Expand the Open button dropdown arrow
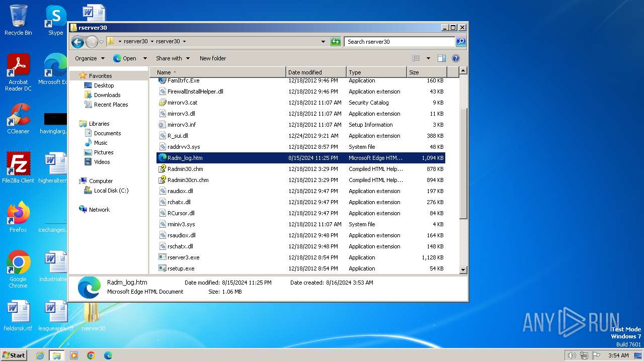644x362 pixels. point(145,58)
